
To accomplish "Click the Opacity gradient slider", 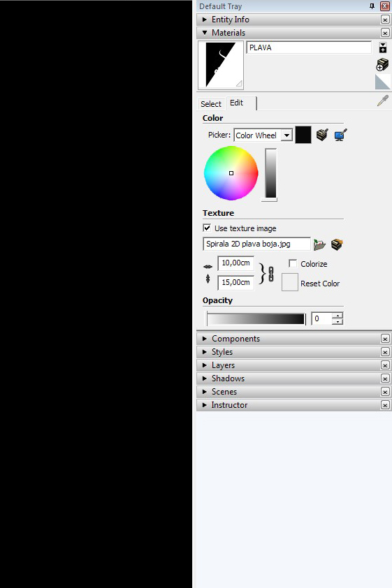I will click(x=256, y=318).
